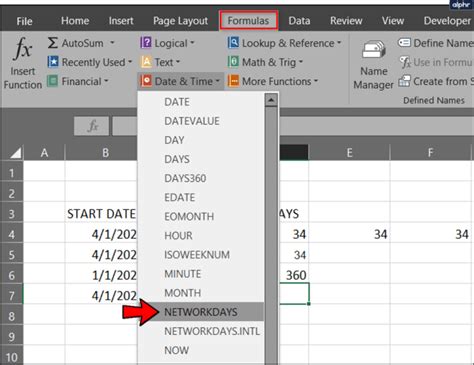The image size is (474, 365).
Task: Choose DATEVALUE from the function list
Action: pyautogui.click(x=201, y=121)
